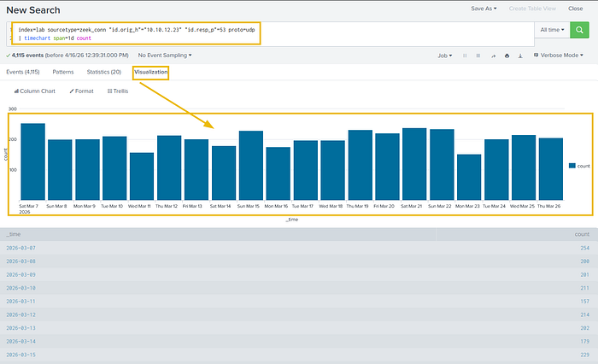Select the 2026-03-07 time cell
The width and height of the screenshot is (598, 364).
[x=21, y=248]
